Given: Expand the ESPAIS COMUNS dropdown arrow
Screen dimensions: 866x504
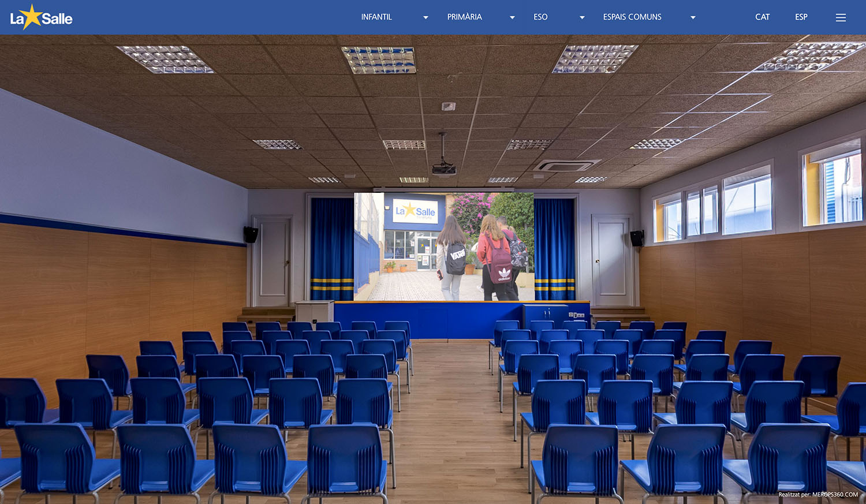Looking at the screenshot, I should pos(693,17).
